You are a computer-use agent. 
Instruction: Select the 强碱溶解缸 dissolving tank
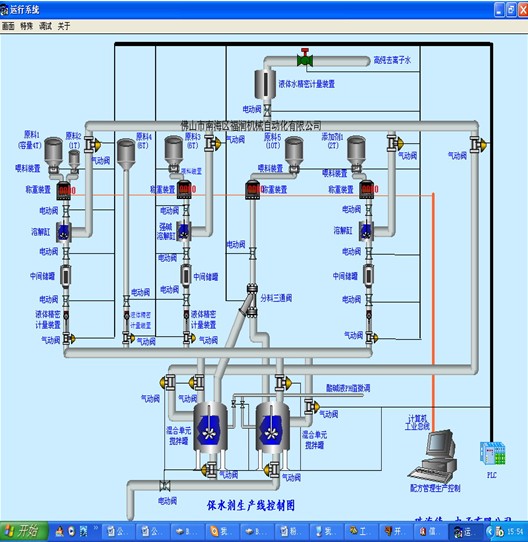(x=183, y=231)
